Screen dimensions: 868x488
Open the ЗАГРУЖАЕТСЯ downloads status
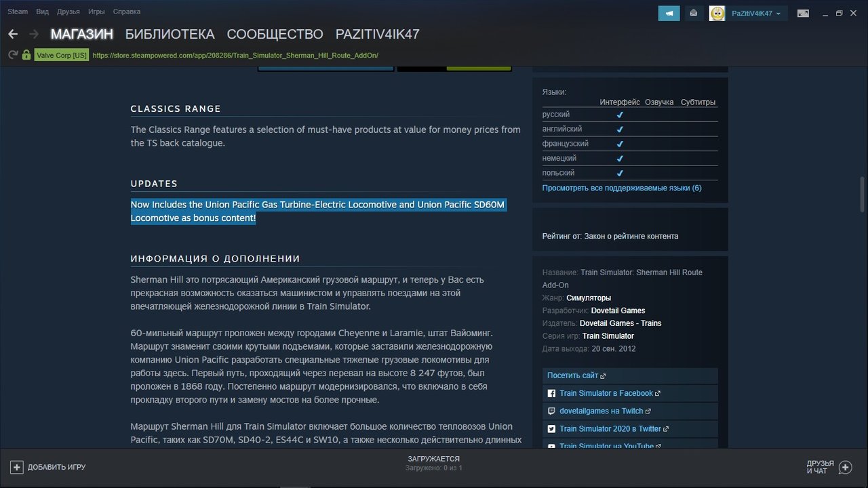(433, 463)
